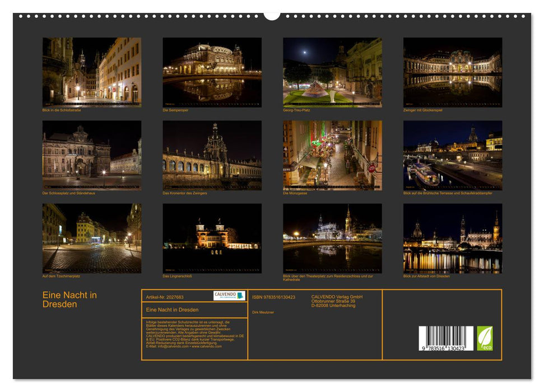Click the CALVENDO logo emblem

(229, 295)
